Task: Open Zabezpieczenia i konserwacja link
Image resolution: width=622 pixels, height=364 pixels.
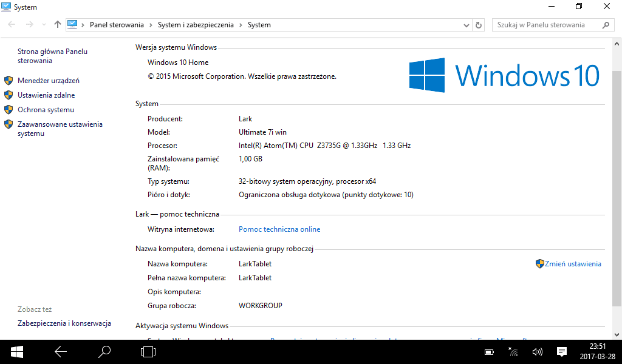Action: pyautogui.click(x=64, y=323)
